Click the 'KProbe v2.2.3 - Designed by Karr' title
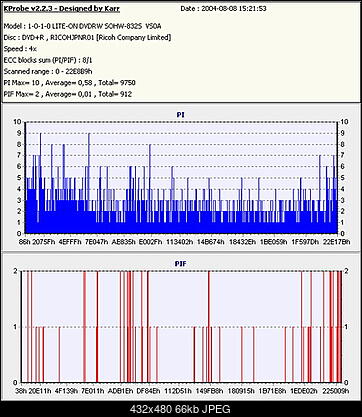Screen dimensions: 362x417 pyautogui.click(x=62, y=8)
